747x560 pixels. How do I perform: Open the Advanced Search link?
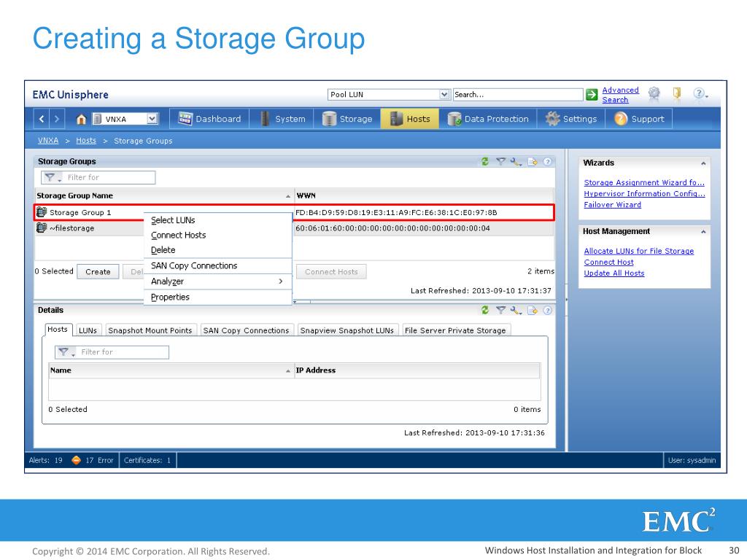[x=620, y=95]
